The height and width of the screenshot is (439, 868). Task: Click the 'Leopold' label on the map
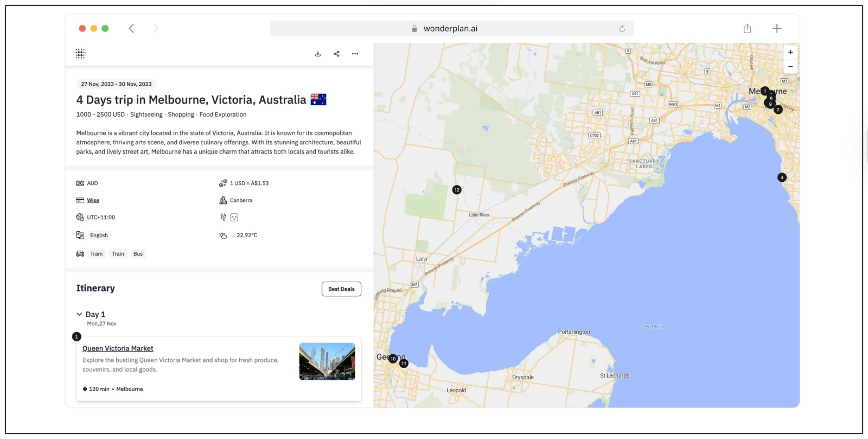456,391
